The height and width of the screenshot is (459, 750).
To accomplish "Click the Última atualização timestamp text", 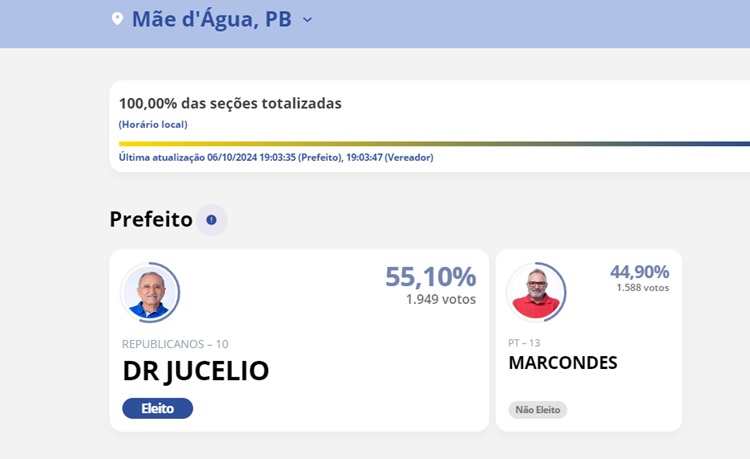I will pyautogui.click(x=276, y=157).
